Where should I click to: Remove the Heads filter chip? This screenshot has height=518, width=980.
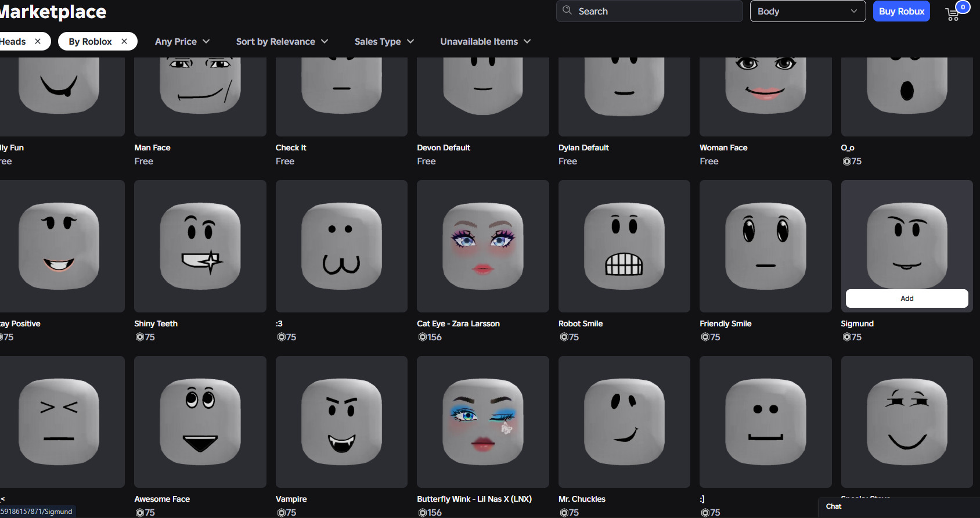coord(38,41)
